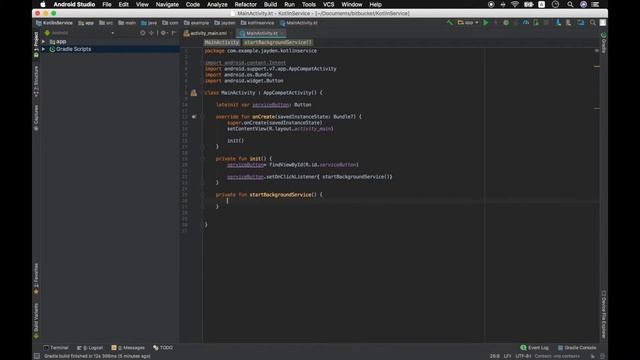The width and height of the screenshot is (640, 360).
Task: Open the SDK Manager icon
Action: pyautogui.click(x=580, y=23)
